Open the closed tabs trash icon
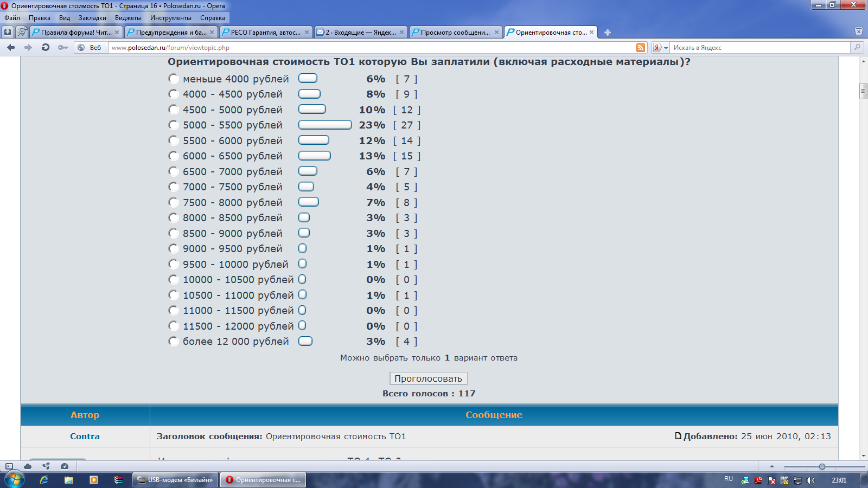868x488 pixels. click(x=858, y=31)
